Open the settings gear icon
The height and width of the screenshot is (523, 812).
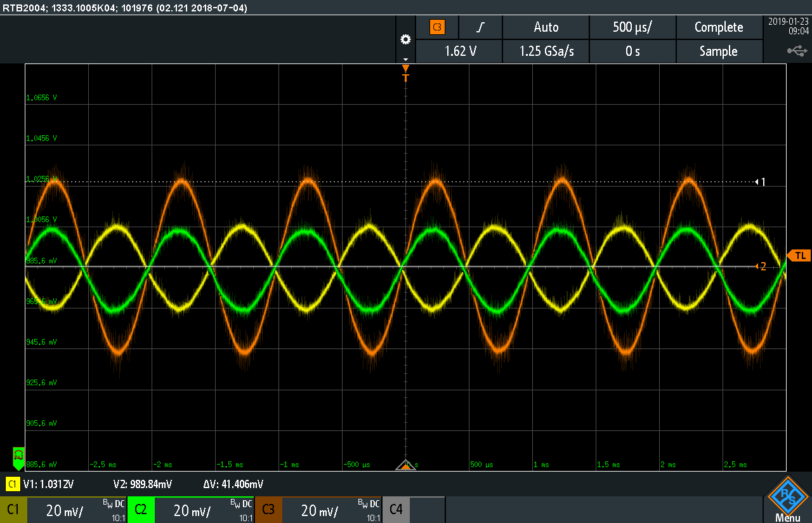tap(405, 39)
